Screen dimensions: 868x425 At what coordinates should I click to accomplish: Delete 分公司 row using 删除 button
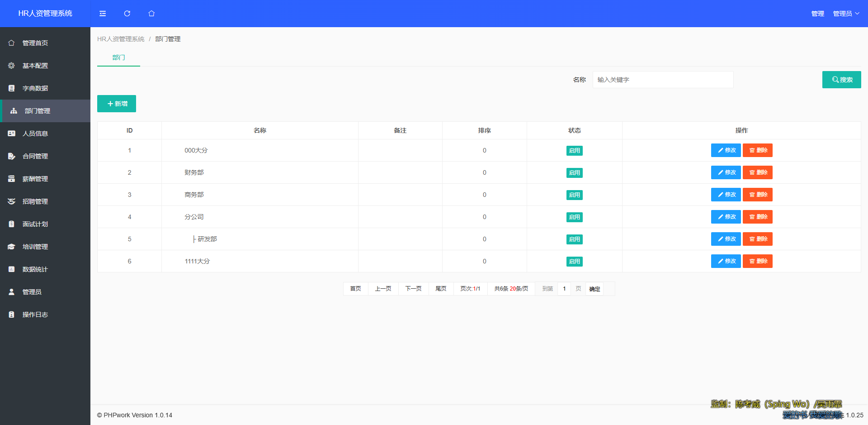[757, 217]
